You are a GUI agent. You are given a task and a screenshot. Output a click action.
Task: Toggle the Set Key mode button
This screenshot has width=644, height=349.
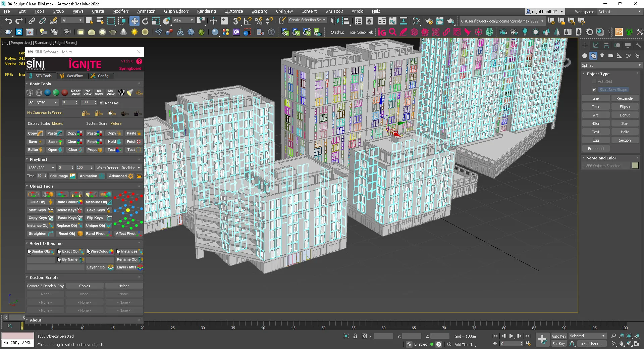558,344
